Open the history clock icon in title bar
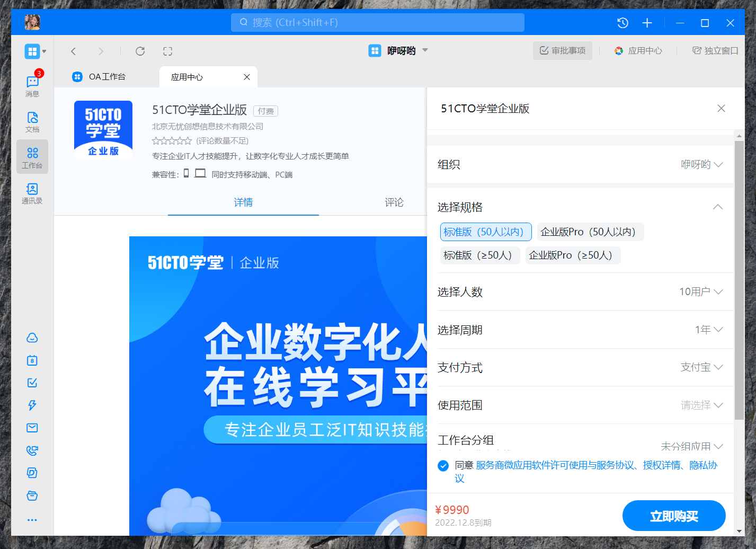Viewport: 756px width, 549px height. click(x=622, y=23)
